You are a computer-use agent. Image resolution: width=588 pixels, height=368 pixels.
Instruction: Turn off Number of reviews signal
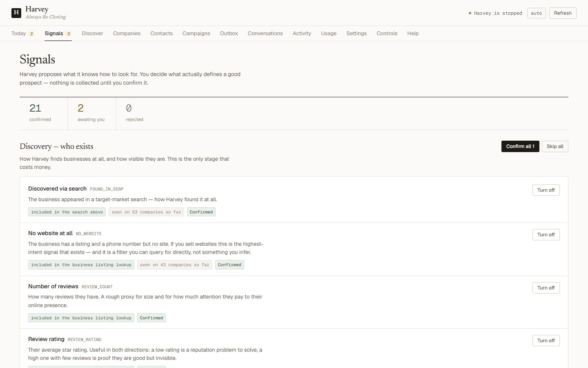point(546,288)
